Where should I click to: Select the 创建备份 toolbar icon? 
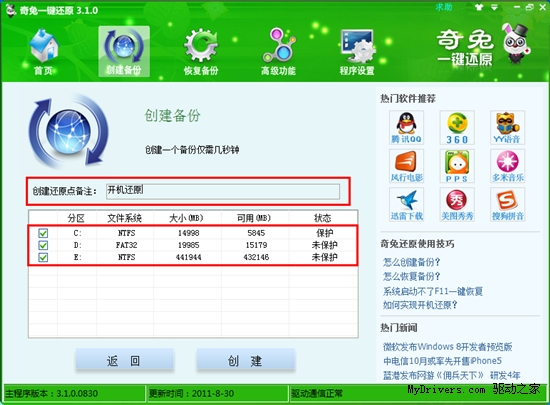(x=124, y=51)
